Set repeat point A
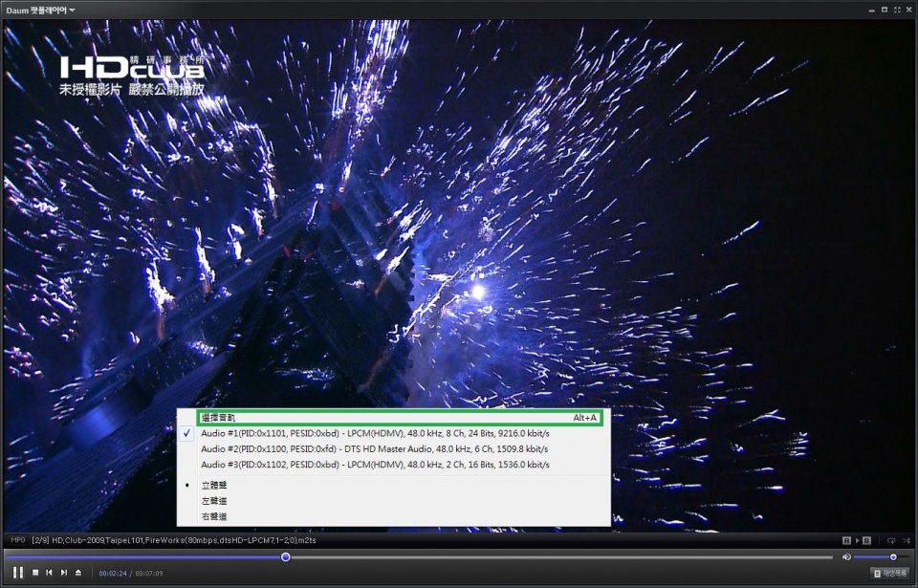Image resolution: width=918 pixels, height=588 pixels. point(846,540)
